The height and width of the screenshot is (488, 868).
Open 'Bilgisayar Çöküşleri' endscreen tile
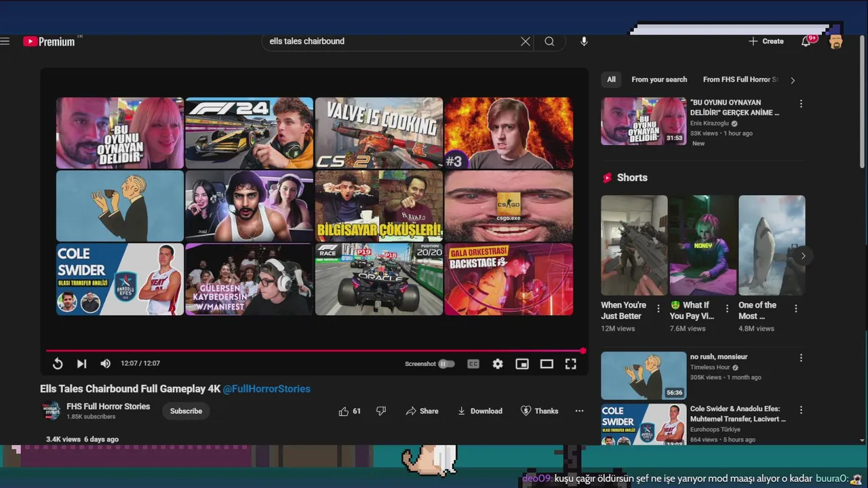379,206
